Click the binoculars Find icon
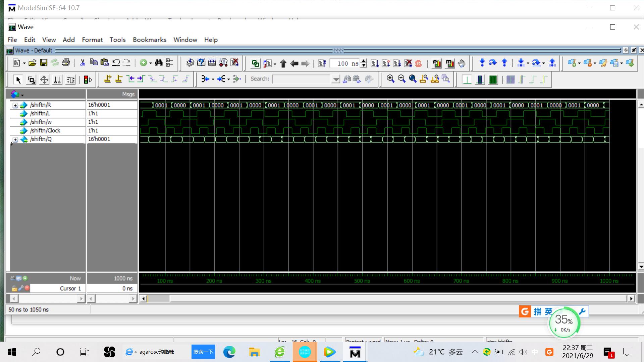The width and height of the screenshot is (644, 362). click(159, 63)
